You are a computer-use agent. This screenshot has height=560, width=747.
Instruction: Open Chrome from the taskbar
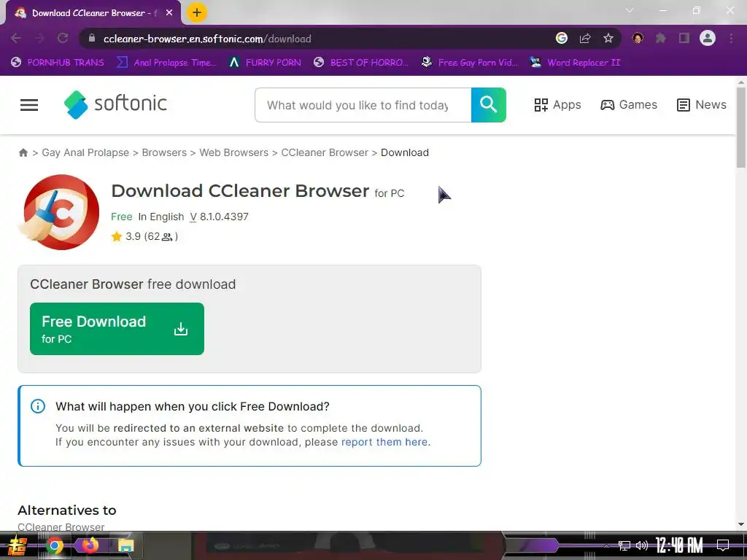55,545
